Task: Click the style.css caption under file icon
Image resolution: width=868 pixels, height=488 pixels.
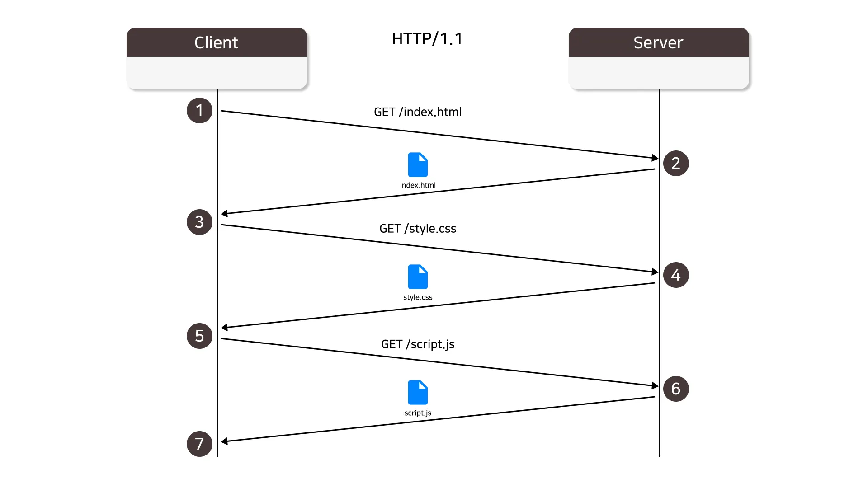Action: pos(418,297)
